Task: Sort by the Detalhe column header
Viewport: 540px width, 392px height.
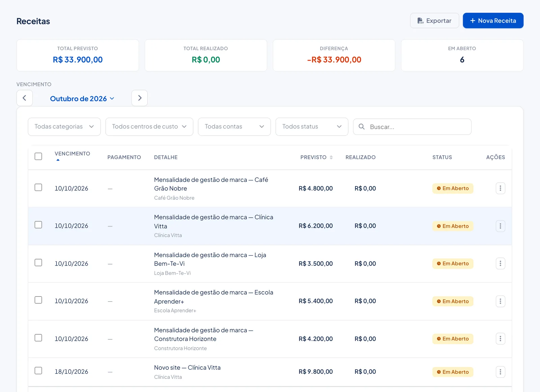Action: (166, 157)
